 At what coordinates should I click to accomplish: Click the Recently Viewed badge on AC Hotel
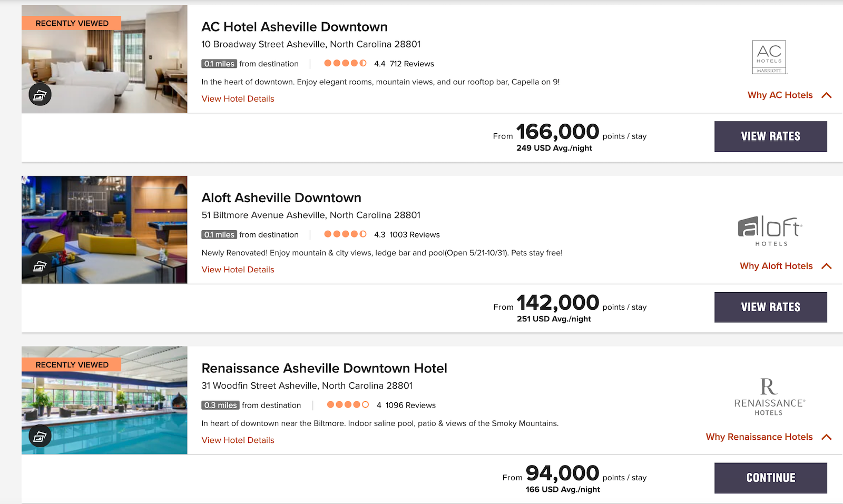click(x=72, y=23)
